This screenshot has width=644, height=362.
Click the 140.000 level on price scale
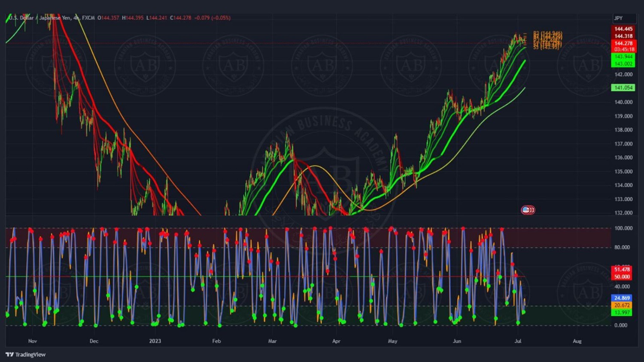623,102
